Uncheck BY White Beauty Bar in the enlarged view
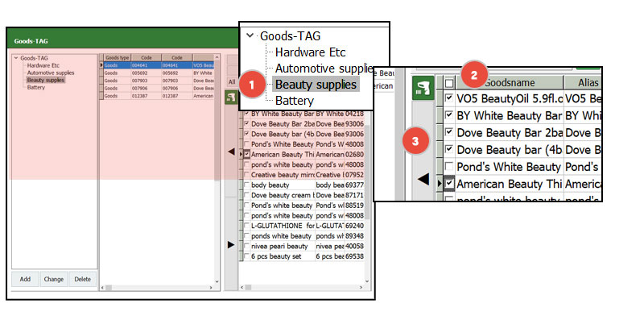 pos(449,115)
